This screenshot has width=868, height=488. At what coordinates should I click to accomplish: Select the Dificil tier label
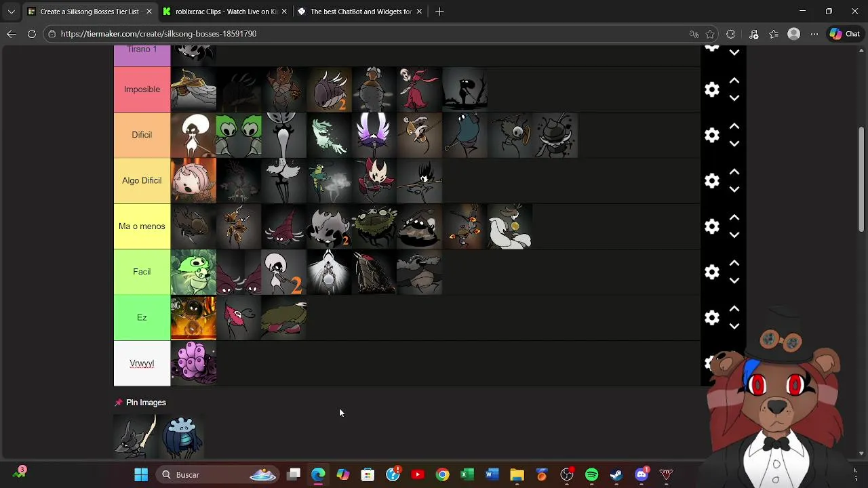tap(142, 135)
